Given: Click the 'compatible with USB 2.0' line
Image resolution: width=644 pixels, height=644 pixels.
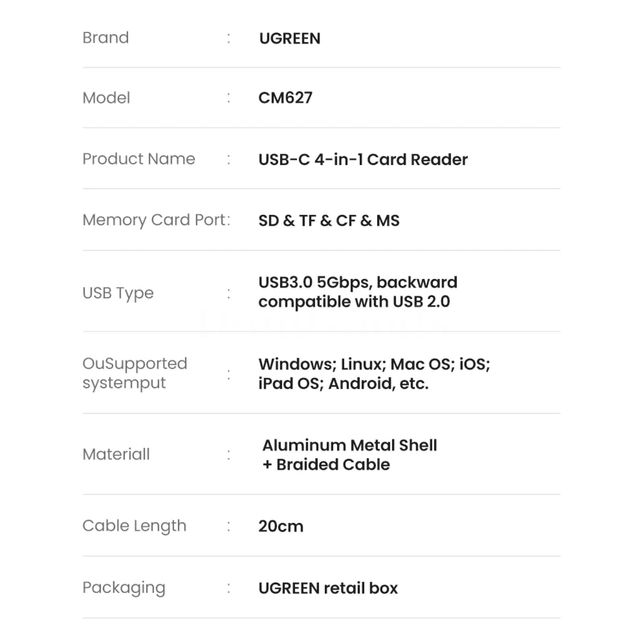Looking at the screenshot, I should coord(354,302).
